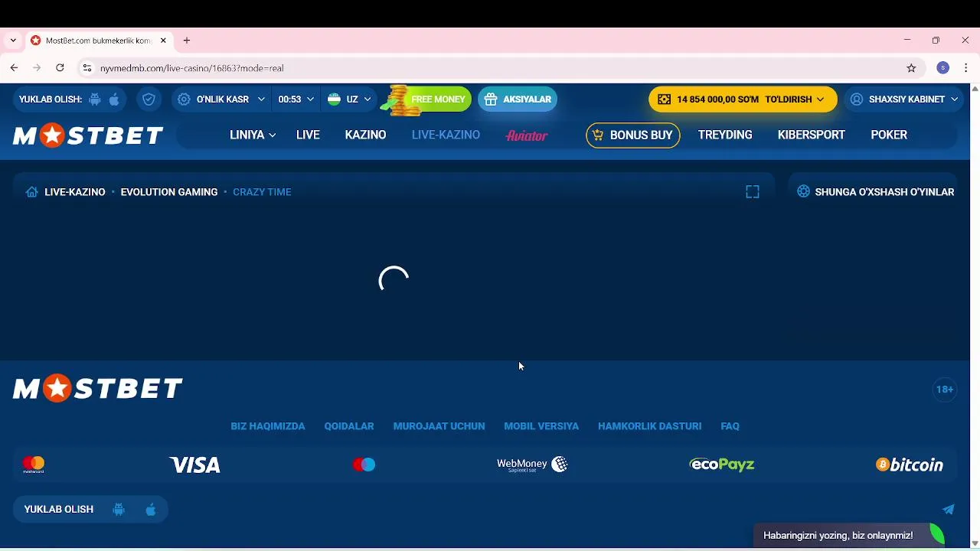
Task: Open the BIZ HAQIMIZDA link
Action: click(268, 426)
